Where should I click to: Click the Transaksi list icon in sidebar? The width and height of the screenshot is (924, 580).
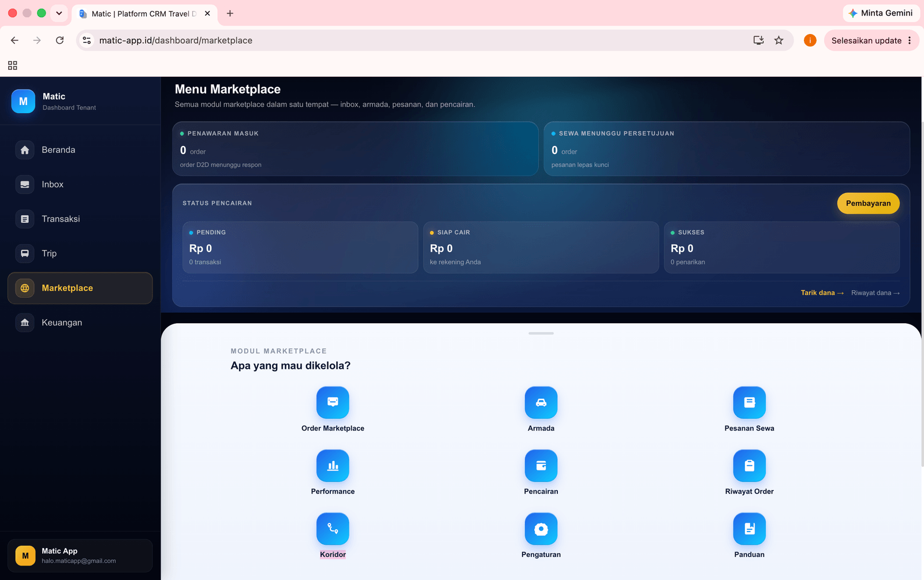point(25,219)
